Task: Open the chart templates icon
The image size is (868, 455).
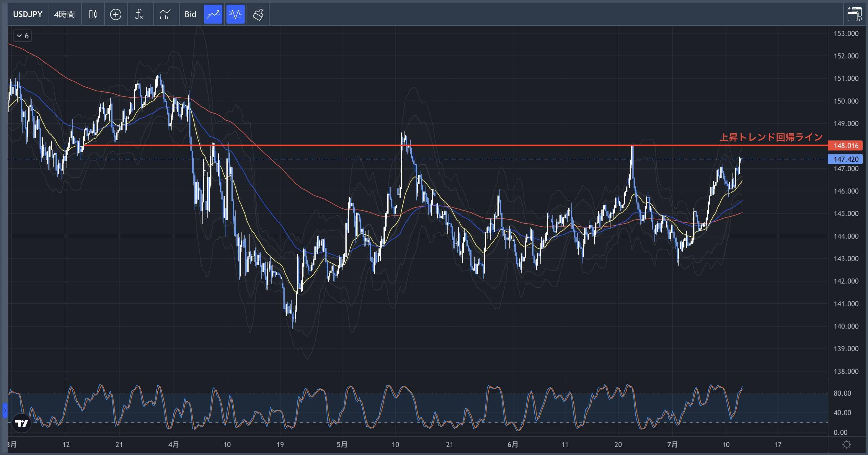Action: point(165,14)
